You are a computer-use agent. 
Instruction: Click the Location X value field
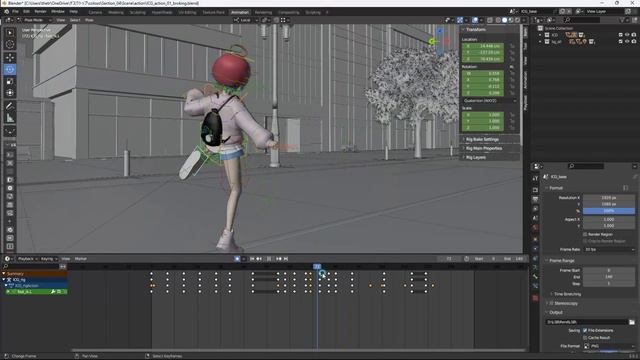[x=483, y=46]
